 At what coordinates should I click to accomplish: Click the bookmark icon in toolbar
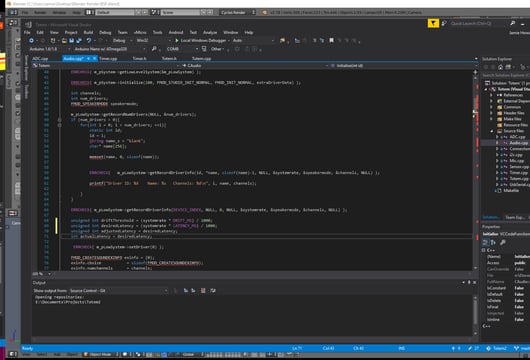pyautogui.click(x=332, y=41)
